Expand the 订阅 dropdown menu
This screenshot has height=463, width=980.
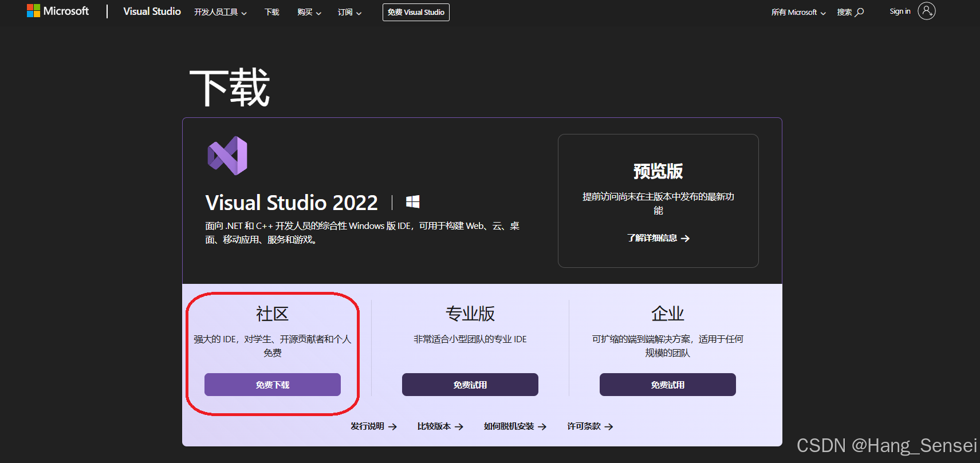click(349, 12)
